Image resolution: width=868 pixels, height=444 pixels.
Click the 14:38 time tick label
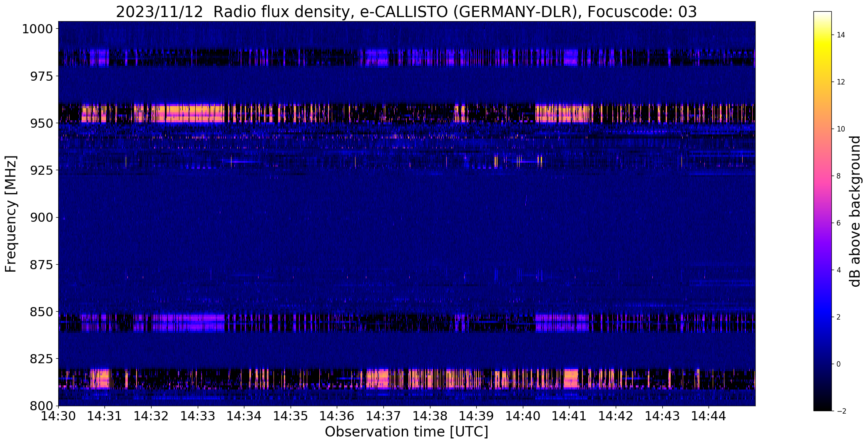[430, 416]
